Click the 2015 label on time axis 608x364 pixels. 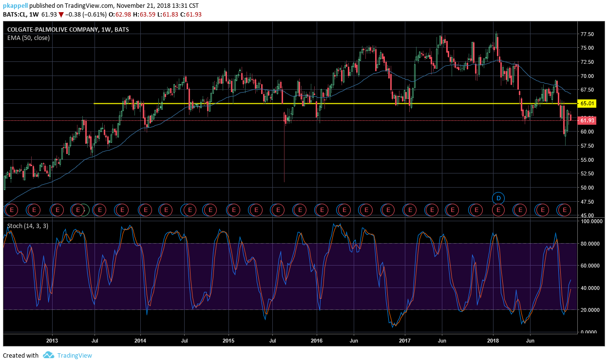pyautogui.click(x=228, y=340)
